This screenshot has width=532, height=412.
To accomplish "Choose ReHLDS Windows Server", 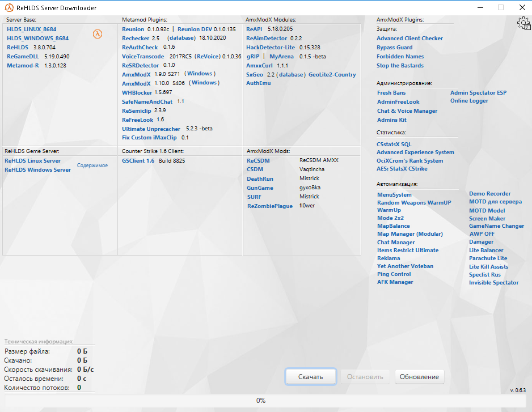I will [37, 170].
